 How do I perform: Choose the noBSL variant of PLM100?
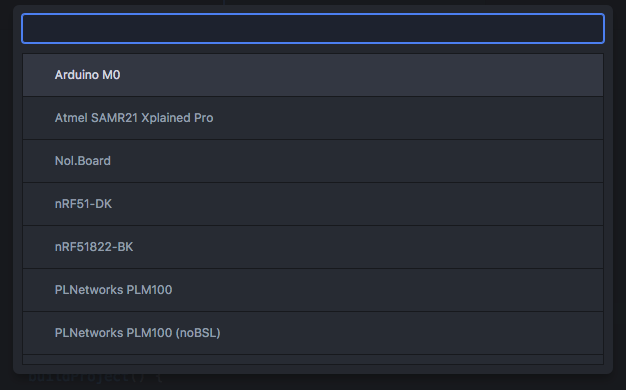[313, 333]
